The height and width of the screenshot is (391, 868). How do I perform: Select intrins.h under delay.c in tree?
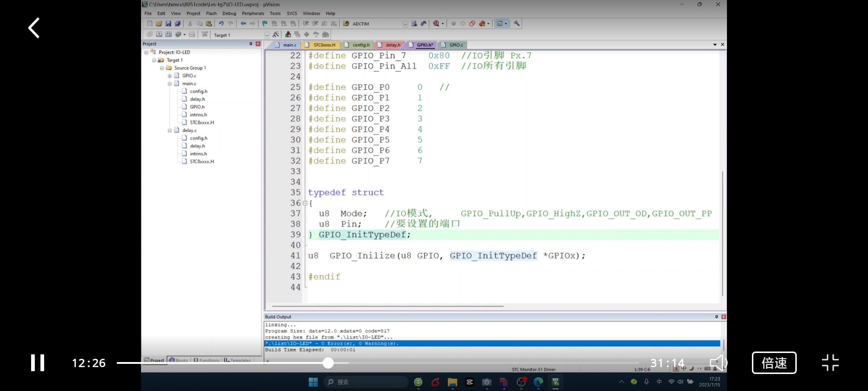pyautogui.click(x=198, y=154)
